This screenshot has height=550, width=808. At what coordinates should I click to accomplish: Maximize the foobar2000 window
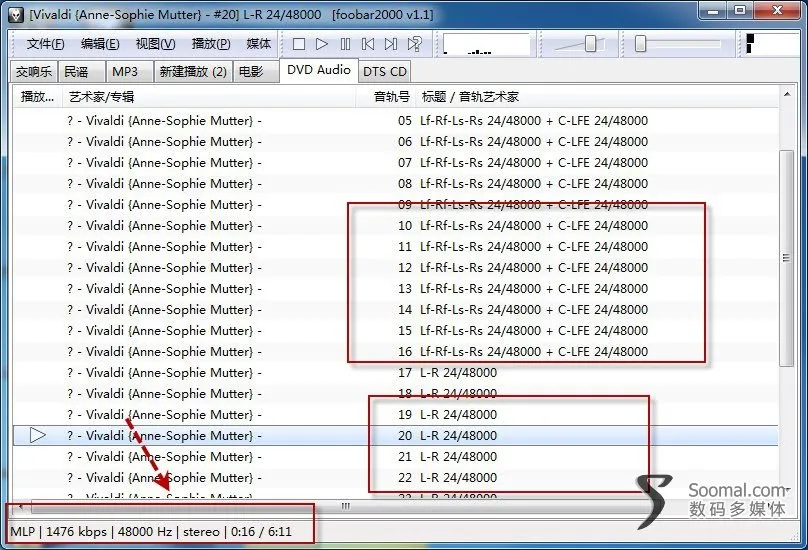click(740, 11)
